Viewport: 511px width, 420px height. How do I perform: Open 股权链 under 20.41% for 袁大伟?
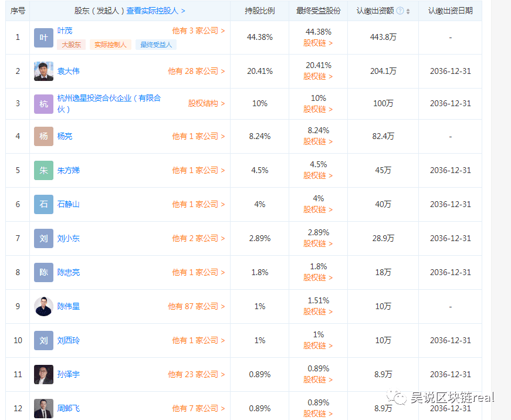coord(318,77)
